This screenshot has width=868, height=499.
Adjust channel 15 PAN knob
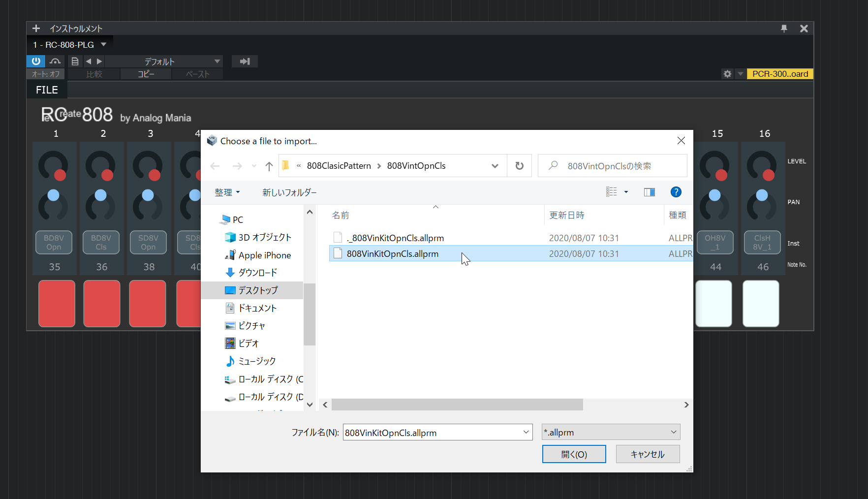(x=714, y=205)
